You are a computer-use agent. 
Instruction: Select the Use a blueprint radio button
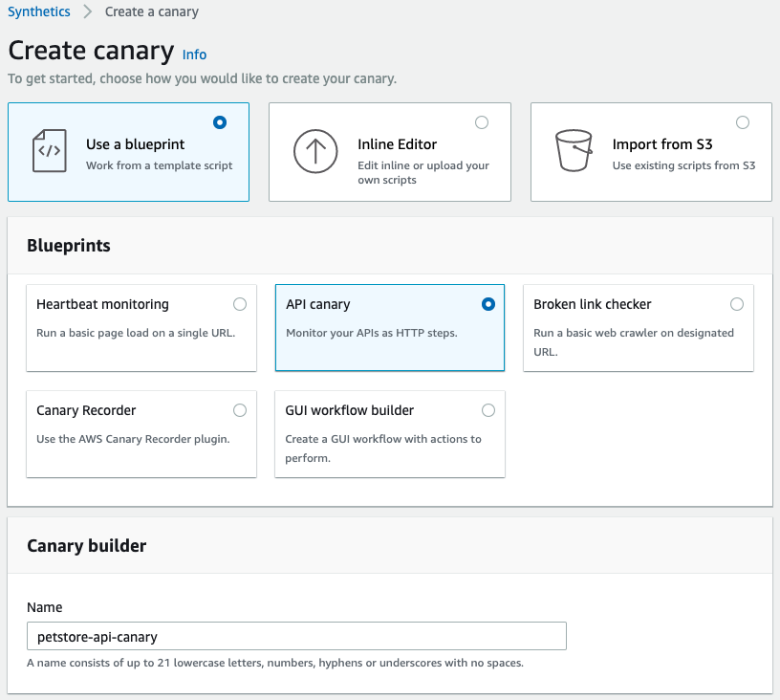pos(219,122)
